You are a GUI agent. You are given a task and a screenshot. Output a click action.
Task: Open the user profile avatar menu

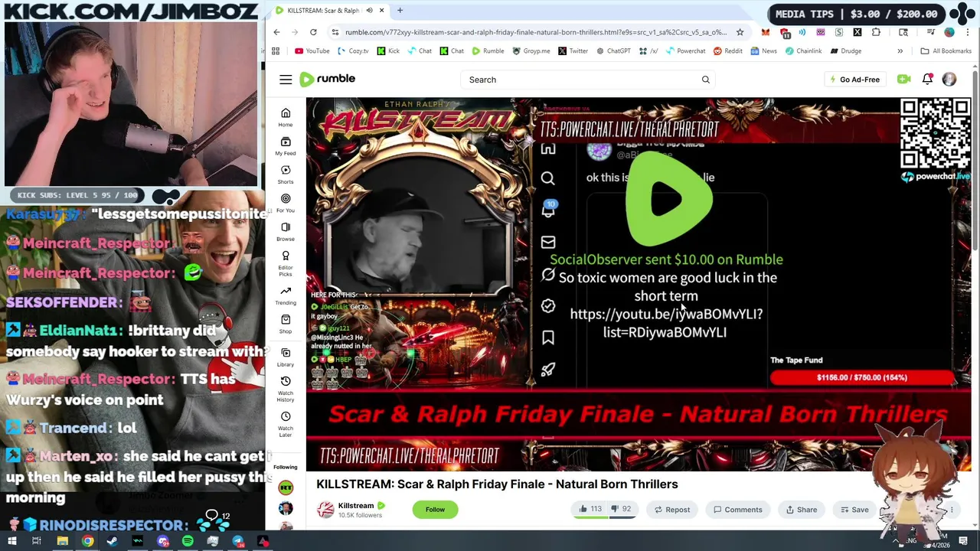[949, 80]
